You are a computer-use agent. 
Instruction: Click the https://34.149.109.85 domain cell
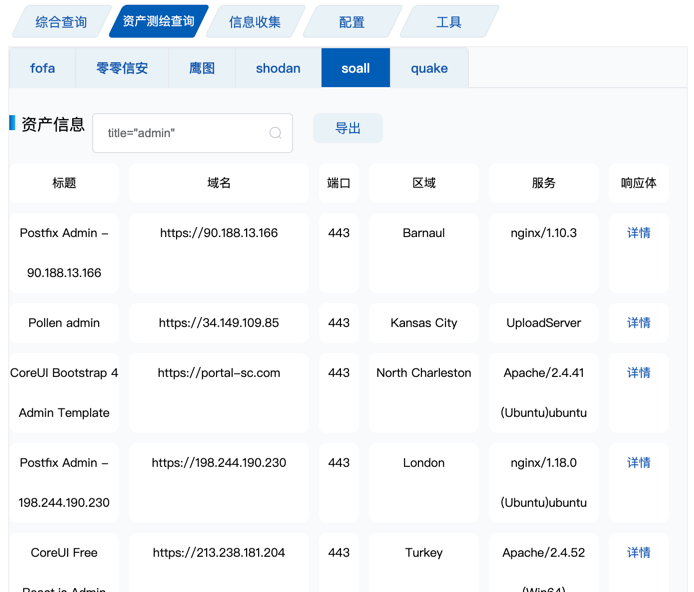point(219,323)
